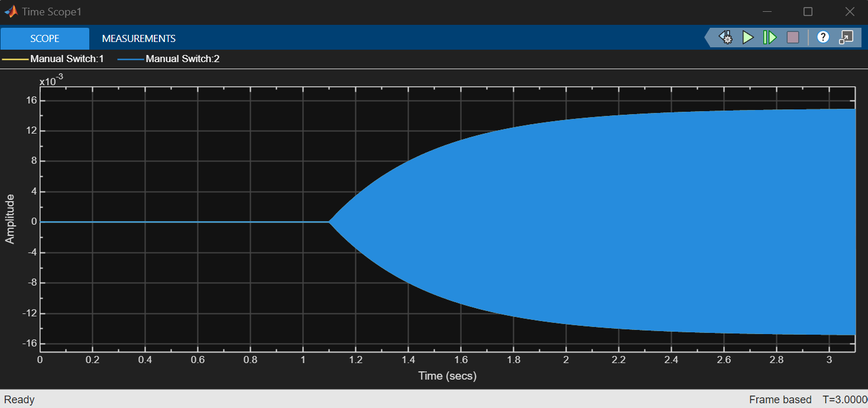Toggle visibility of Manual Switch:2 legend entry

click(182, 59)
